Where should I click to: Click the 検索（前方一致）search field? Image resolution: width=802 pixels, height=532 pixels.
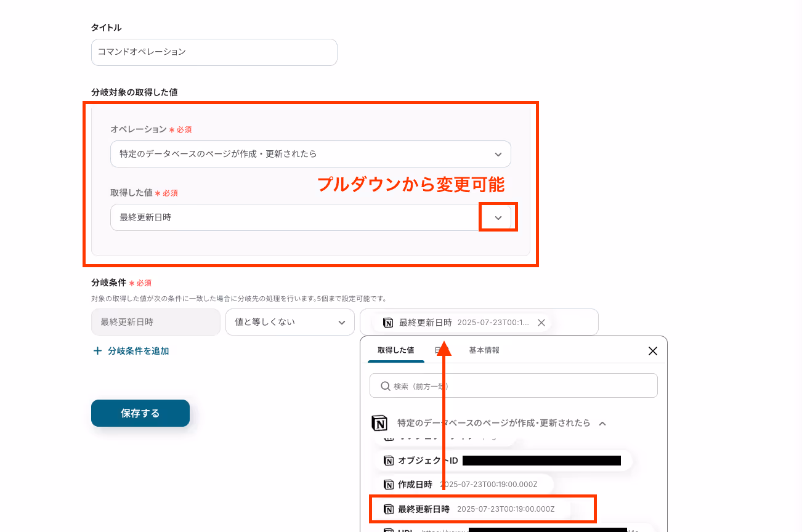coord(514,385)
